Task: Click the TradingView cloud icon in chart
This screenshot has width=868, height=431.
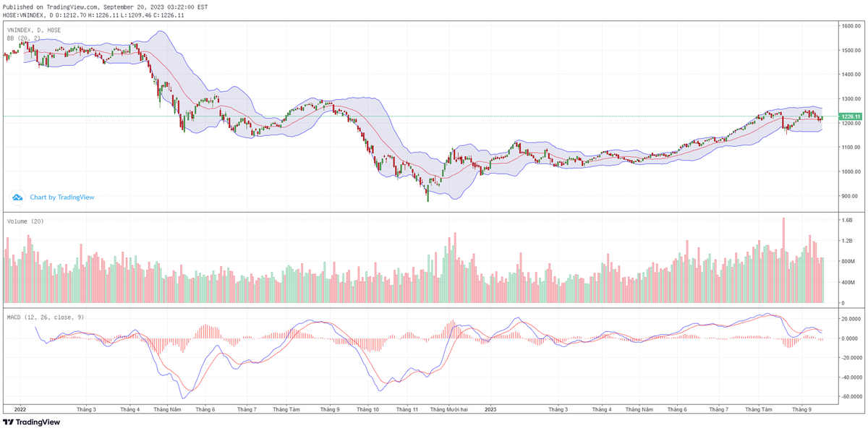Action: [17, 197]
